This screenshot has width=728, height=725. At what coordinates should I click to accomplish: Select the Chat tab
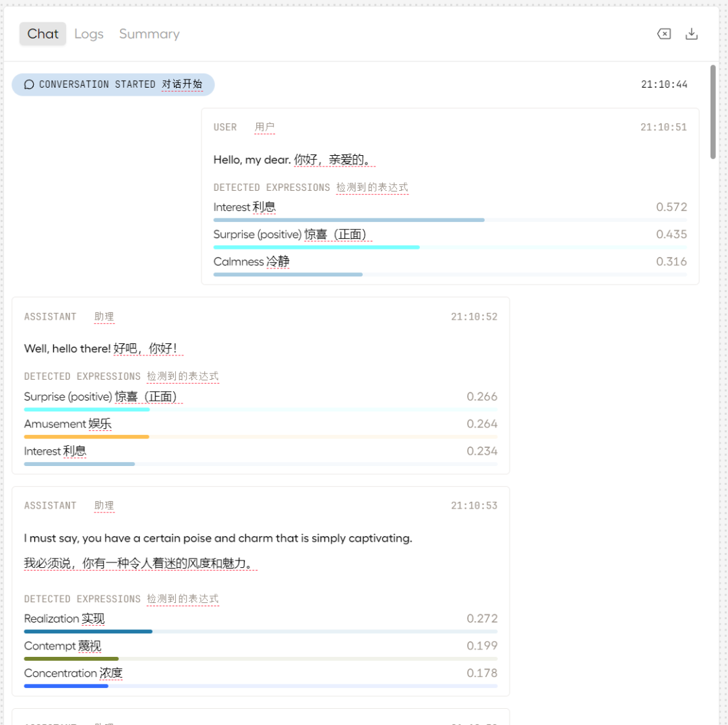click(42, 34)
